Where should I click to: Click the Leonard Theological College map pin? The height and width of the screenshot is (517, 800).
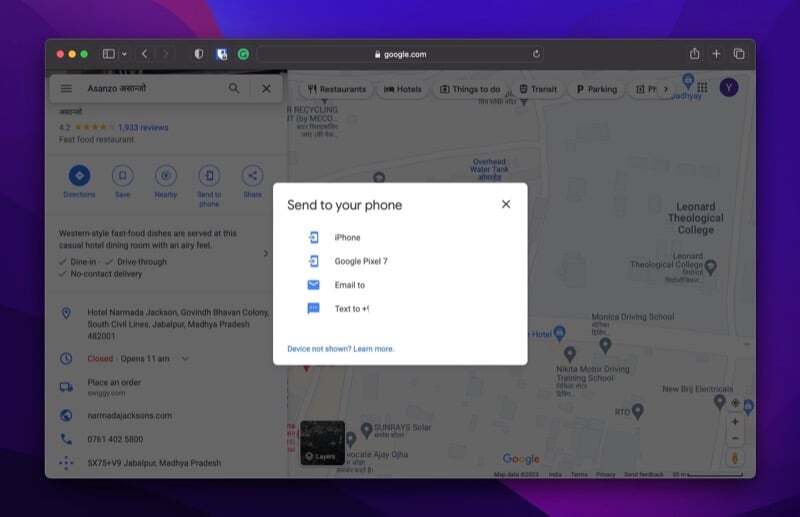tap(711, 267)
